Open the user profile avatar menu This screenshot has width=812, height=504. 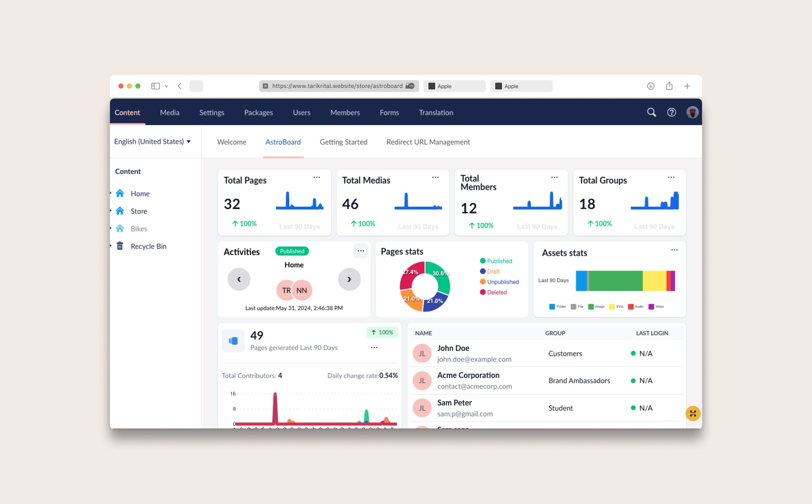click(x=692, y=112)
